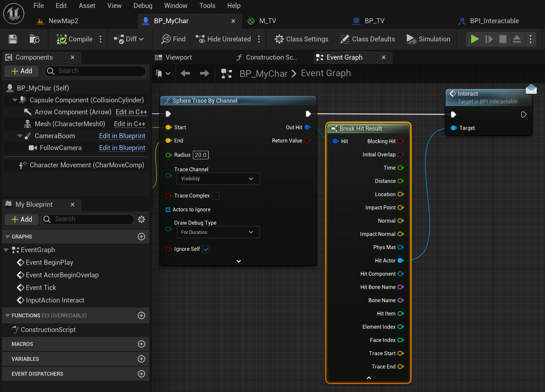
Task: Focus the My Blueprint search field
Action: point(87,219)
